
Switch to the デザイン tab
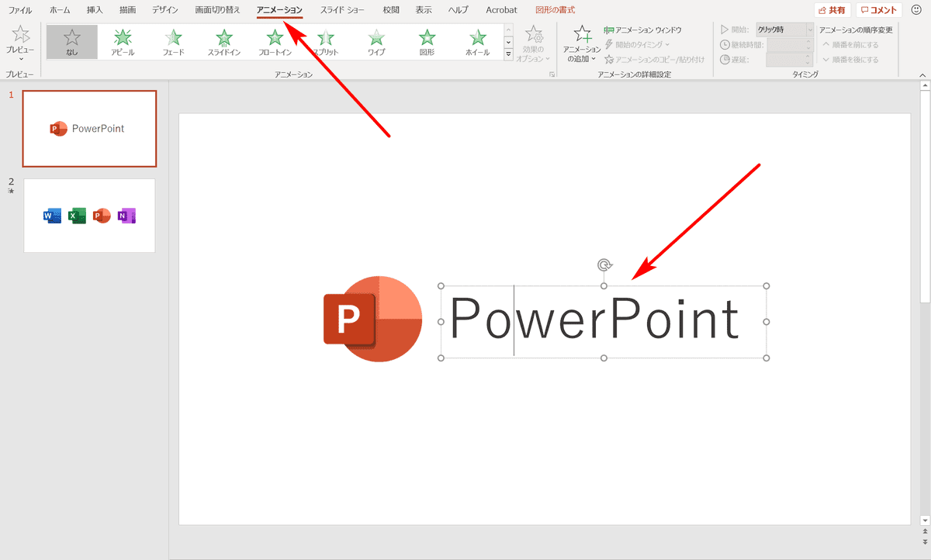[165, 10]
